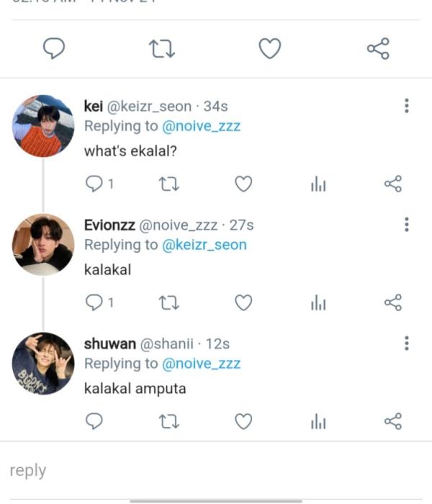Like kei's reply "what's ekalal?"
Image resolution: width=432 pixels, height=504 pixels.
pos(244,184)
